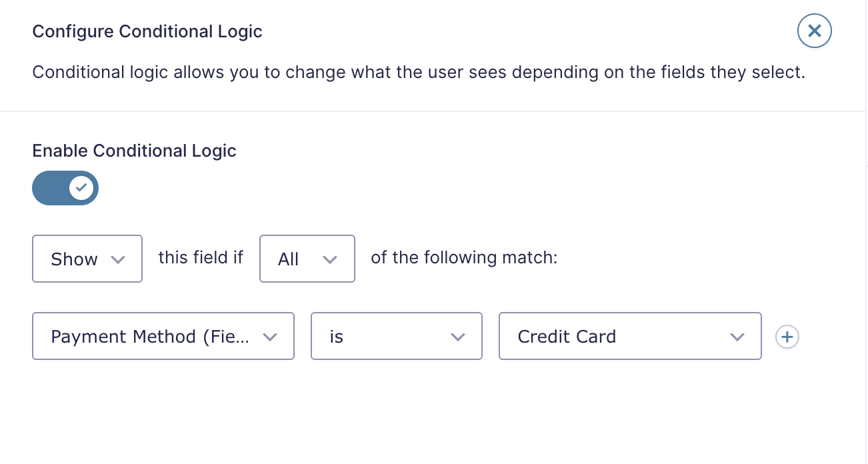Open the All match-type dropdown
Image resolution: width=868 pixels, height=464 pixels.
point(307,259)
